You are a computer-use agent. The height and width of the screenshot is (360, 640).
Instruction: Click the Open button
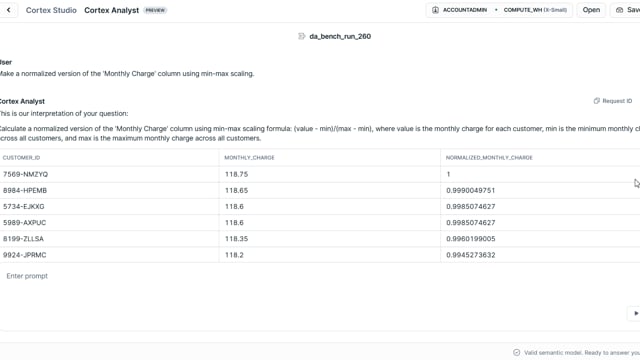tap(591, 10)
